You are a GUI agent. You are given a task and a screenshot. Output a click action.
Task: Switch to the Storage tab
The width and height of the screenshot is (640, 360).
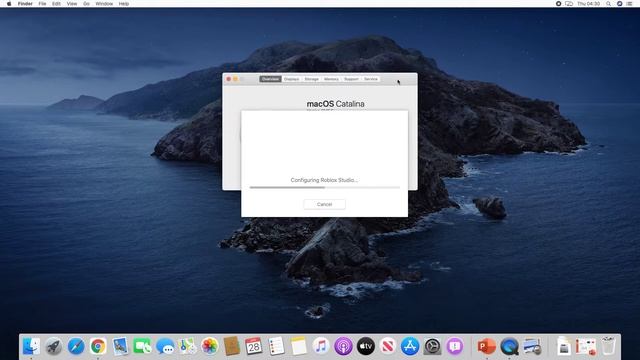tap(311, 79)
